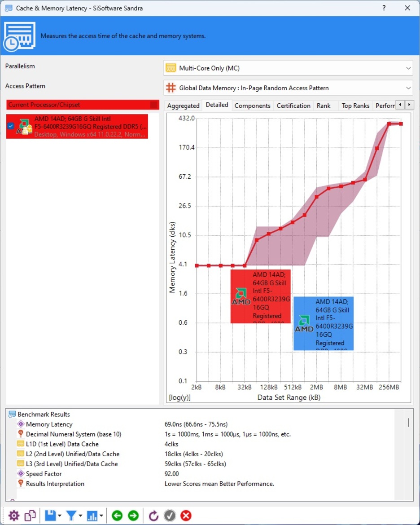Go back with the green left arrow
Viewport: 420px width, 525px height.
(x=117, y=515)
